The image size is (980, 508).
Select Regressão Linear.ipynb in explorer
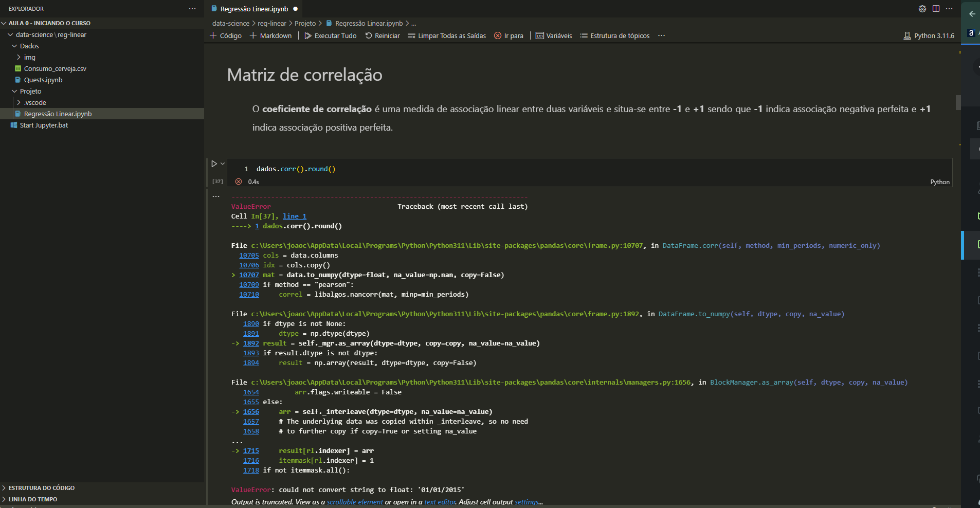point(102,114)
